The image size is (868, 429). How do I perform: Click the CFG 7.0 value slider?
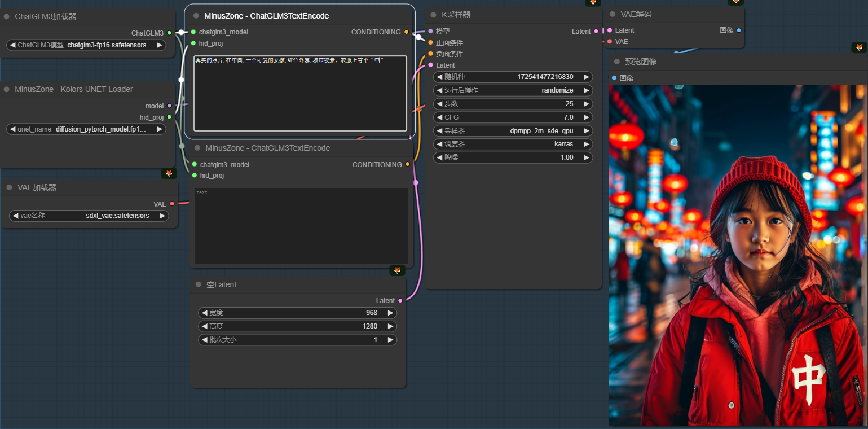click(x=513, y=117)
